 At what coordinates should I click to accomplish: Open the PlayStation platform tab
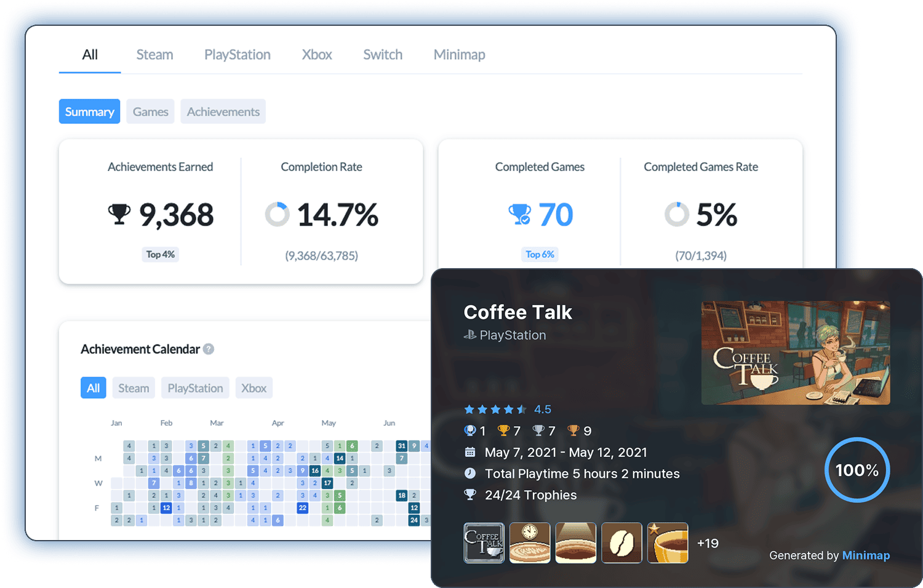tap(237, 55)
